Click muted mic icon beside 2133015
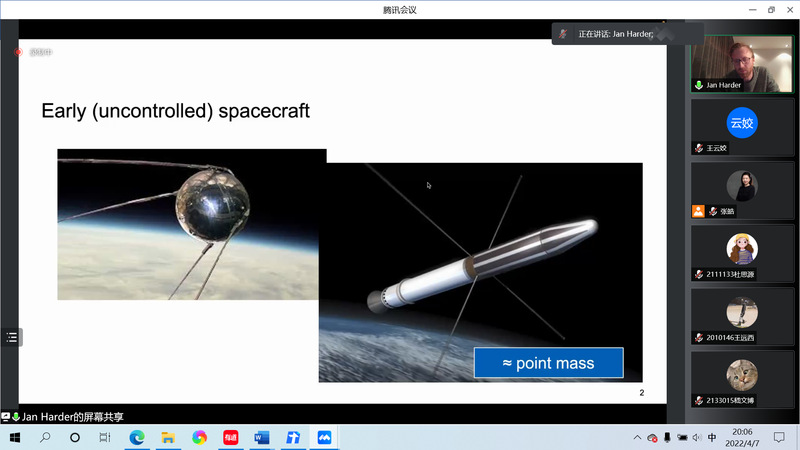The height and width of the screenshot is (450, 800). click(x=699, y=401)
